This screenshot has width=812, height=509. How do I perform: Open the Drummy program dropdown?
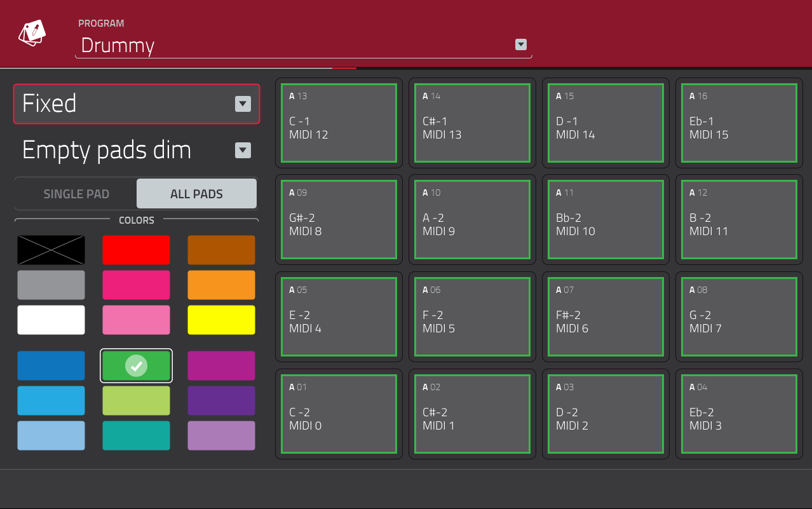pyautogui.click(x=520, y=44)
